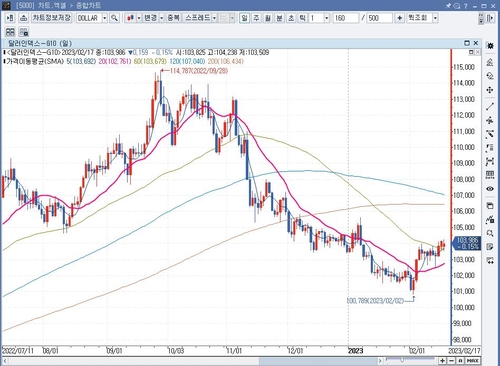Click the horizontal chart scrollbar thumb
This screenshot has width=500, height=366.
pyautogui.click(x=318, y=361)
